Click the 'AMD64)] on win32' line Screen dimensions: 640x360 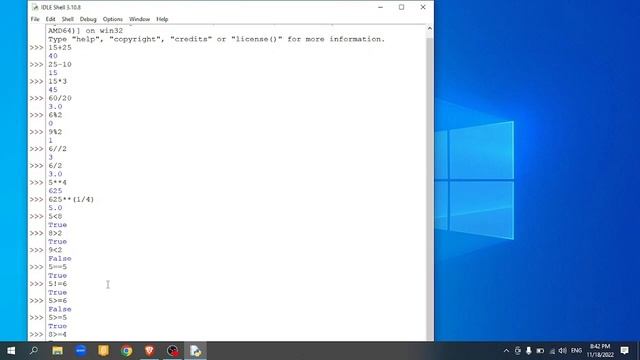point(85,31)
